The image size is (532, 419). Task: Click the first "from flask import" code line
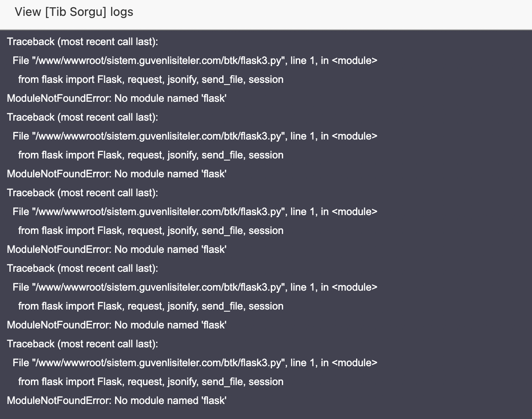[151, 79]
